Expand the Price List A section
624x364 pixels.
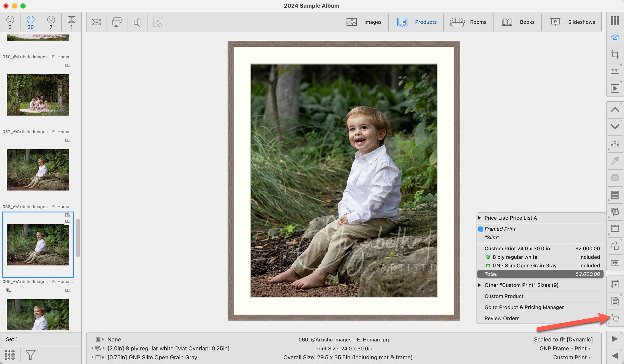pyautogui.click(x=480, y=218)
